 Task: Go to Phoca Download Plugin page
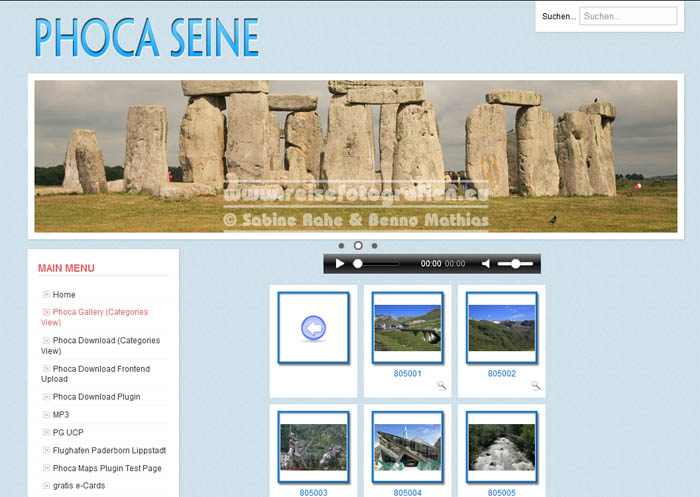[96, 397]
